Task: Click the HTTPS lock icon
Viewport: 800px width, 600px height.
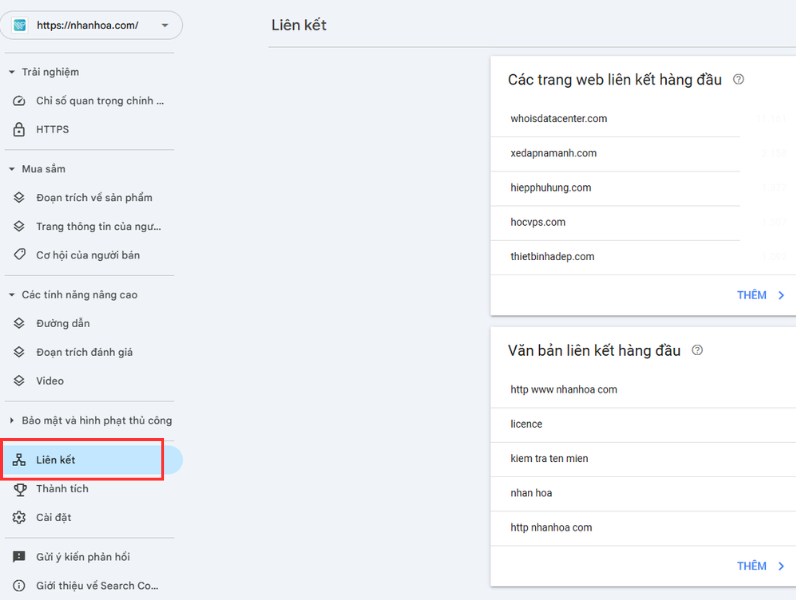Action: coord(18,129)
